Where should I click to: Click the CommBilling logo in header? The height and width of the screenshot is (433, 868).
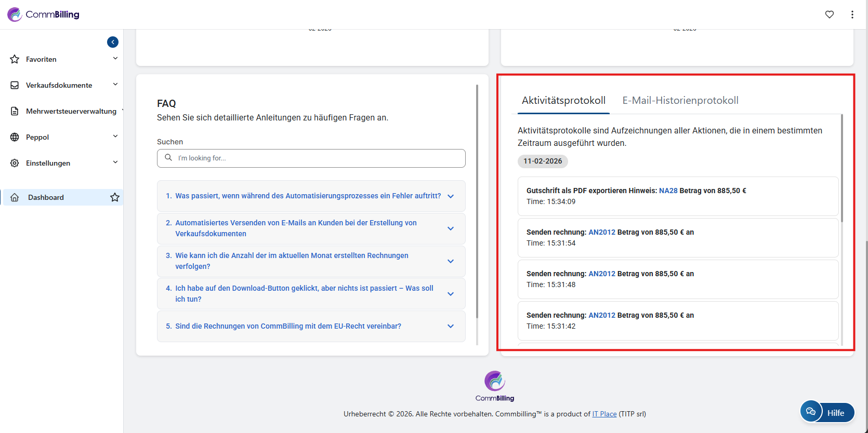pyautogui.click(x=44, y=15)
